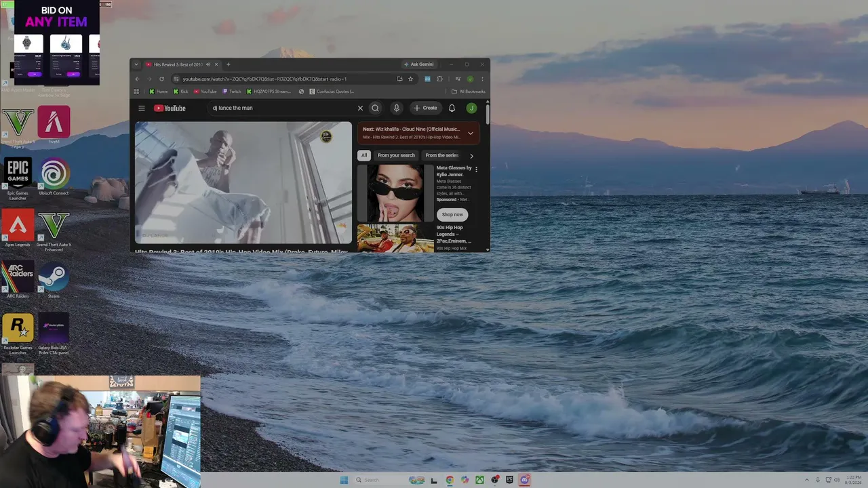Select the ARC Raiders desktop icon
The height and width of the screenshot is (488, 868).
tap(18, 280)
